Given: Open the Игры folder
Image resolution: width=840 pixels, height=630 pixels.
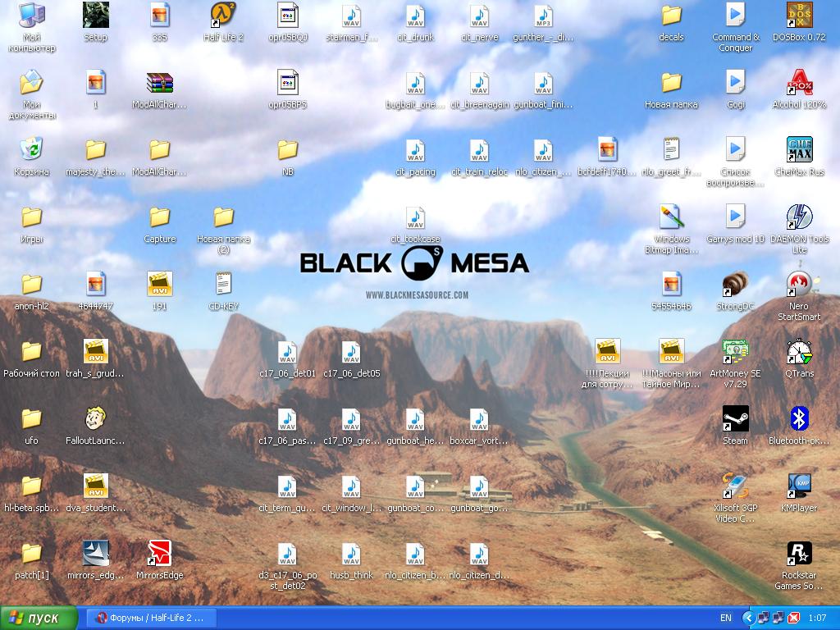Looking at the screenshot, I should pos(32,217).
